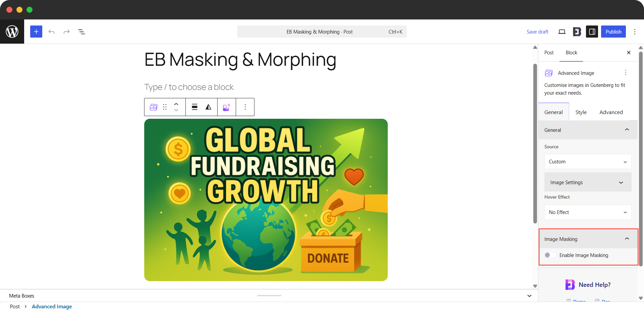Click the sidebar vertical scrollbar

coord(641,159)
